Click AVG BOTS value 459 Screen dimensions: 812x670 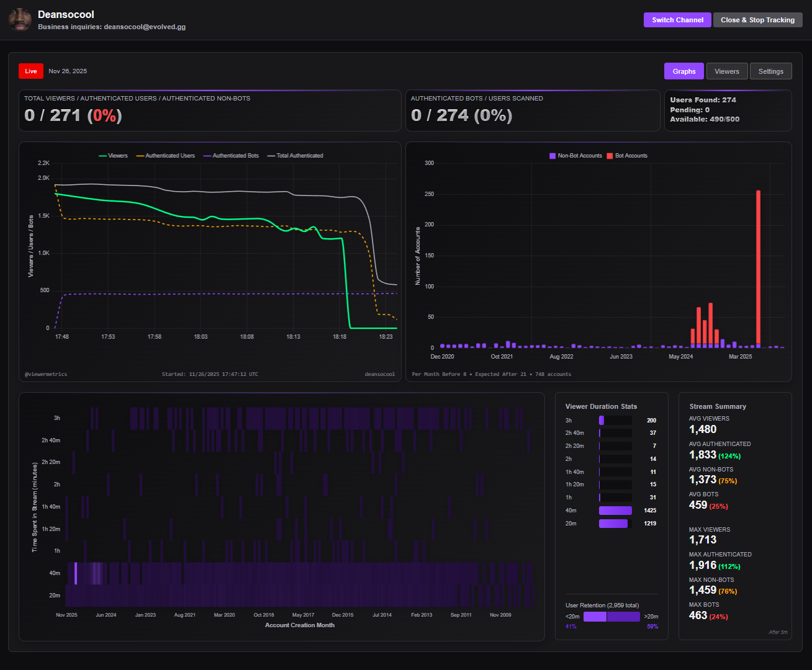(x=698, y=505)
